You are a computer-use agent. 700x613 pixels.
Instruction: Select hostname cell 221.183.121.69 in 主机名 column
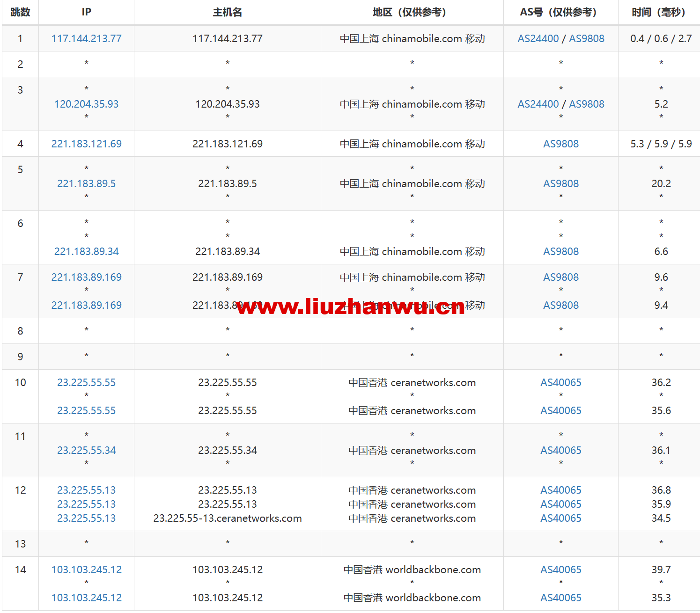228,144
